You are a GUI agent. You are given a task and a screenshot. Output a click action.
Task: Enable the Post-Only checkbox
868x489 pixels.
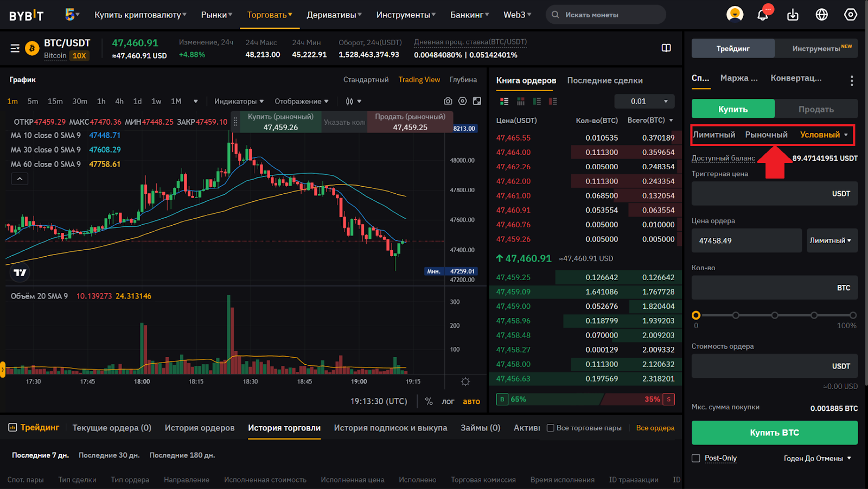tap(696, 459)
